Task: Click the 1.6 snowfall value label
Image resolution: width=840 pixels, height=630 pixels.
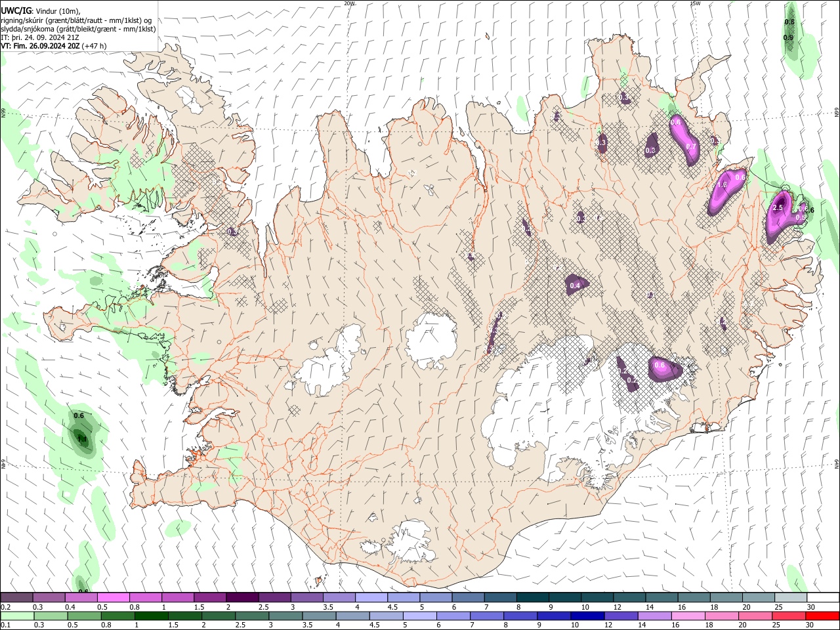Action: pos(723,185)
